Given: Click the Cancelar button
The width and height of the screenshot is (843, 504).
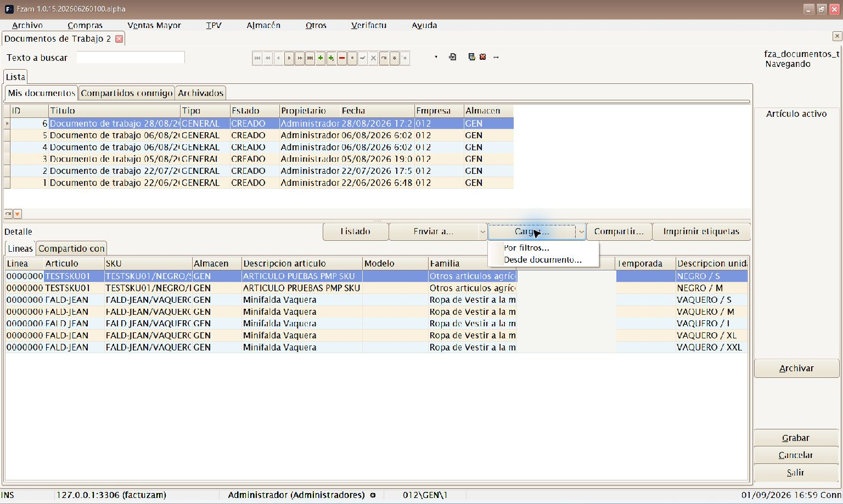Looking at the screenshot, I should pos(796,455).
